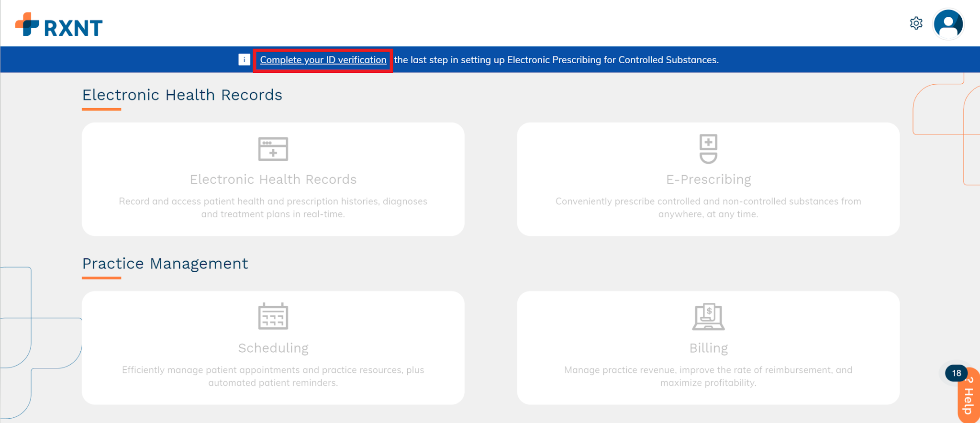Open the Billing card title
The image size is (980, 423).
click(x=709, y=348)
